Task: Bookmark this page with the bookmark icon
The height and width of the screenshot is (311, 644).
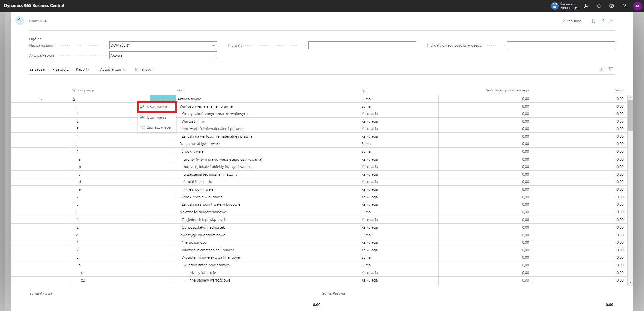Action: coord(593,21)
